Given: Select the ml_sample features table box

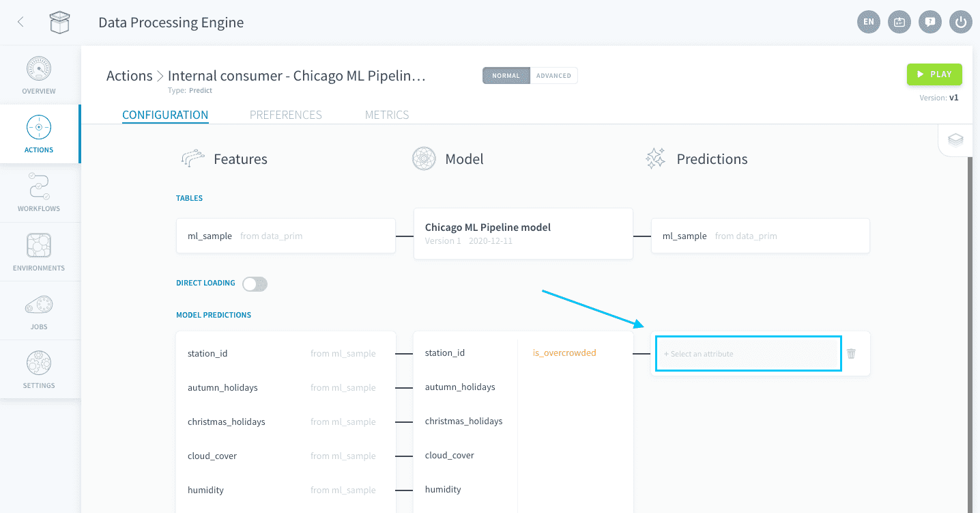Looking at the screenshot, I should point(286,236).
